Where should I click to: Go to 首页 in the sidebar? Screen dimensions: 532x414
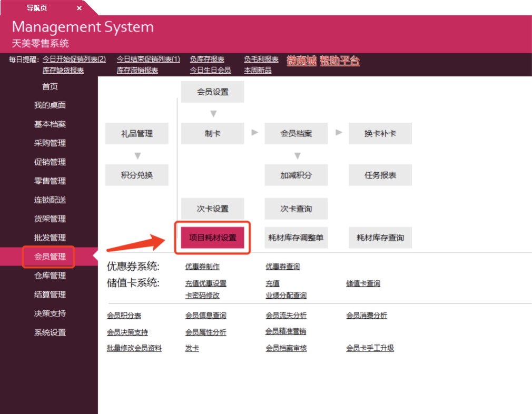point(50,86)
